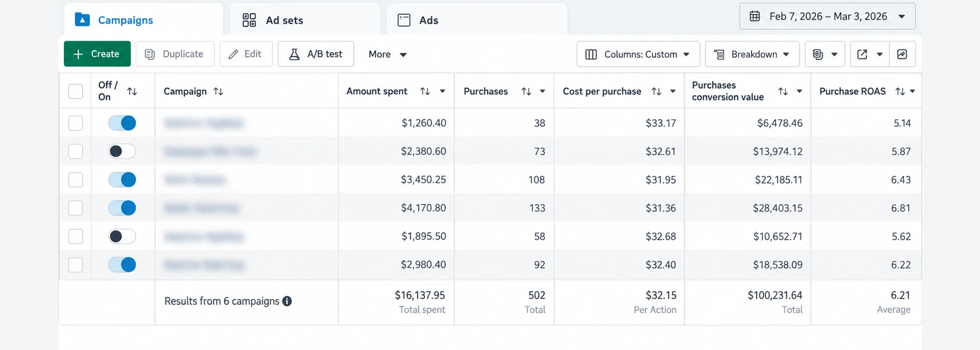Open the More dropdown menu
Screen dimensions: 980x350
388,54
